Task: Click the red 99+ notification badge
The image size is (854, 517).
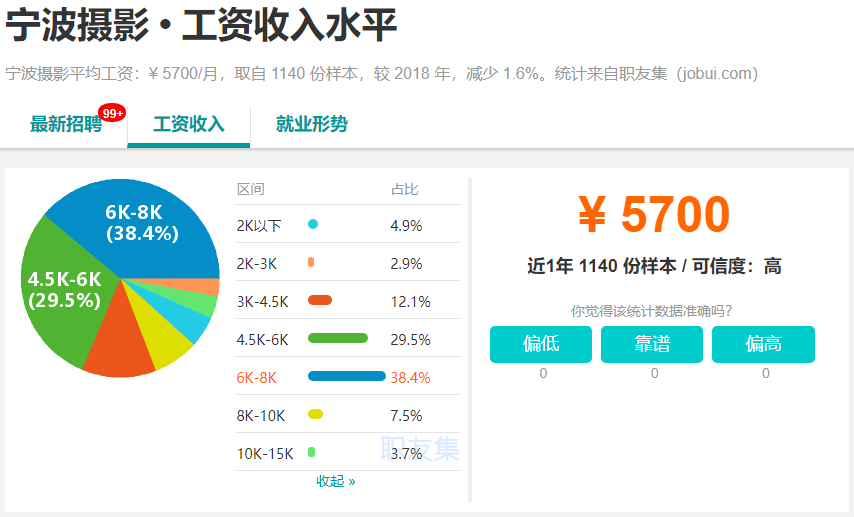Action: (x=112, y=113)
